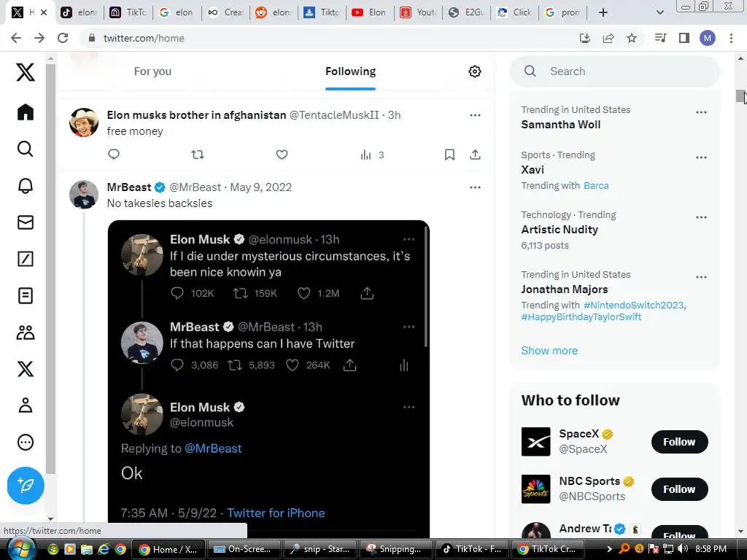Open Chrome profile M avatar
This screenshot has width=747, height=560.
click(708, 38)
